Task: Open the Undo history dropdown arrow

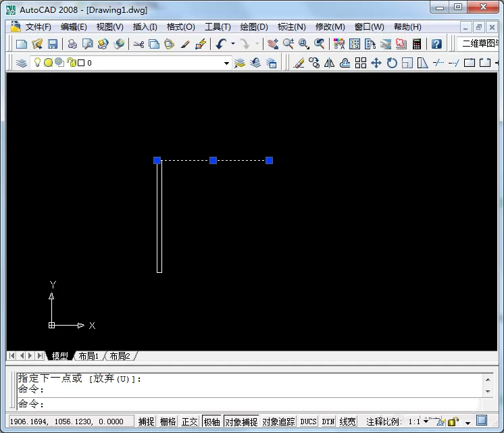Action: 233,44
